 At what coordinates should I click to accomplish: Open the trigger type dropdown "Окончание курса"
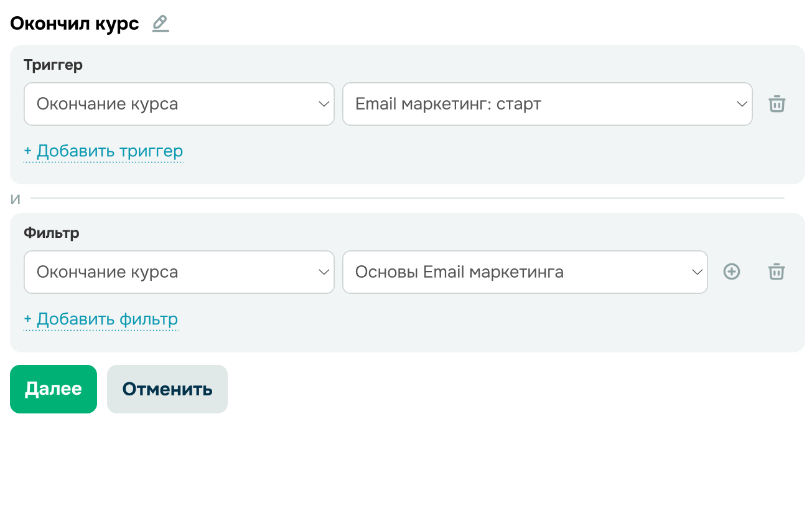(x=179, y=104)
